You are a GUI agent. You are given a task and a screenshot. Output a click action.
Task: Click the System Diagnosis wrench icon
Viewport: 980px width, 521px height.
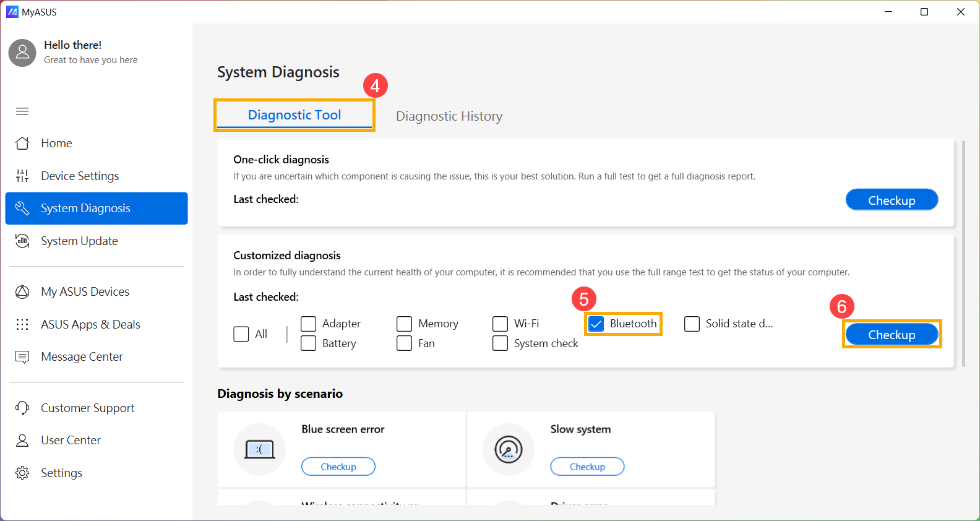(22, 208)
